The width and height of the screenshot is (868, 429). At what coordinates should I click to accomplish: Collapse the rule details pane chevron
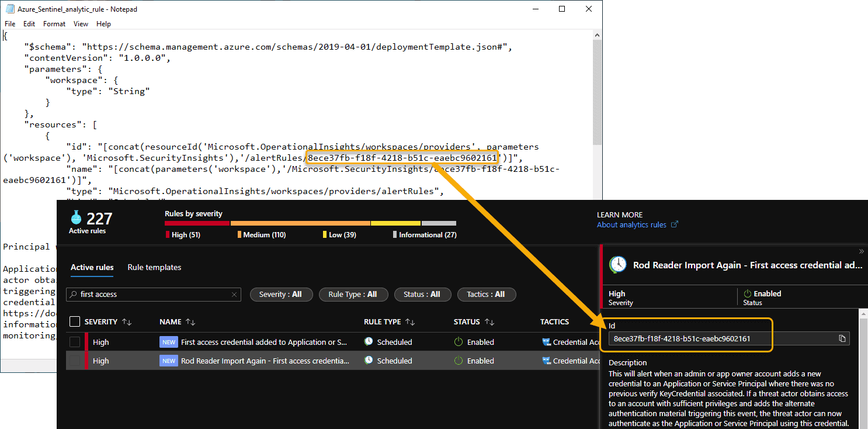pyautogui.click(x=861, y=251)
